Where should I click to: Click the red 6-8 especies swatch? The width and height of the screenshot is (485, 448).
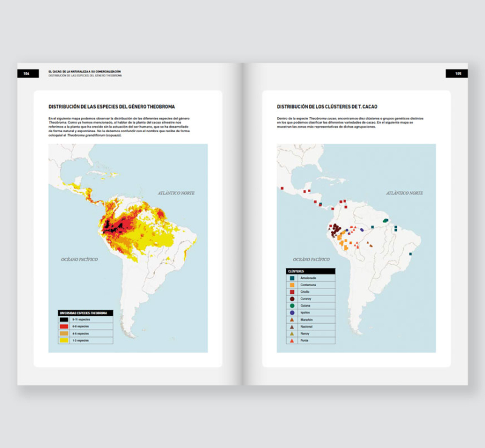tap(64, 326)
